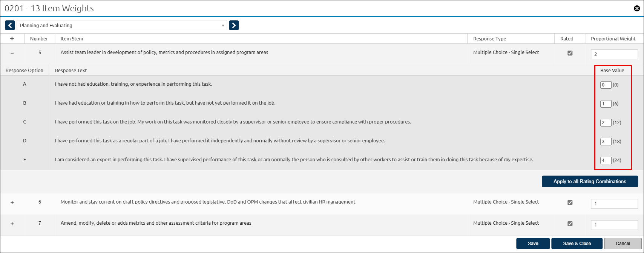Close the Item Weights dialog with X
The height and width of the screenshot is (253, 644).
[x=637, y=8]
